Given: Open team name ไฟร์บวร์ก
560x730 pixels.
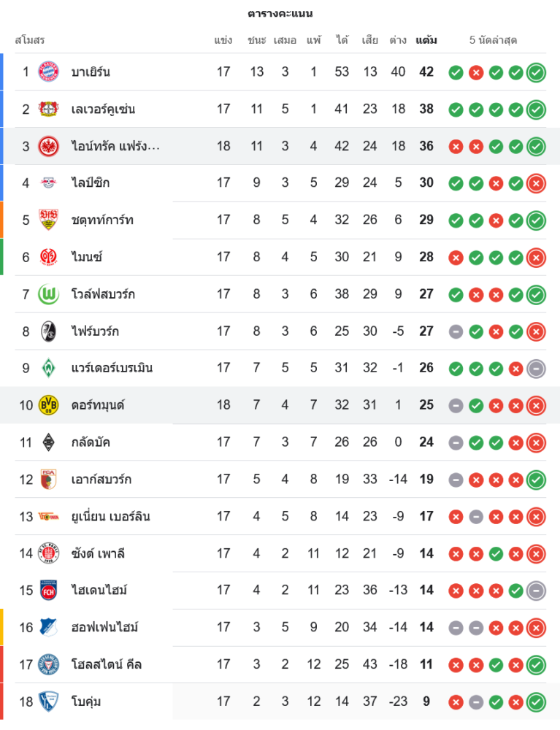Looking at the screenshot, I should coord(95,331).
